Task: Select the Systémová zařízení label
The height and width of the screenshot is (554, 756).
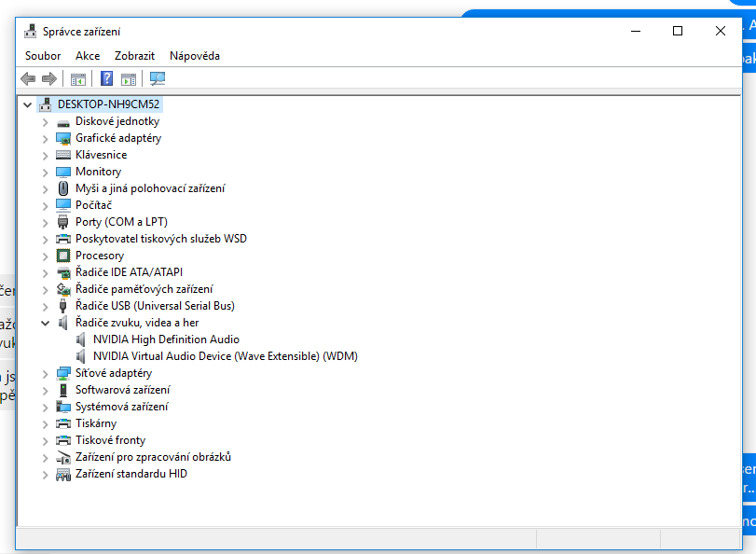Action: click(x=122, y=407)
